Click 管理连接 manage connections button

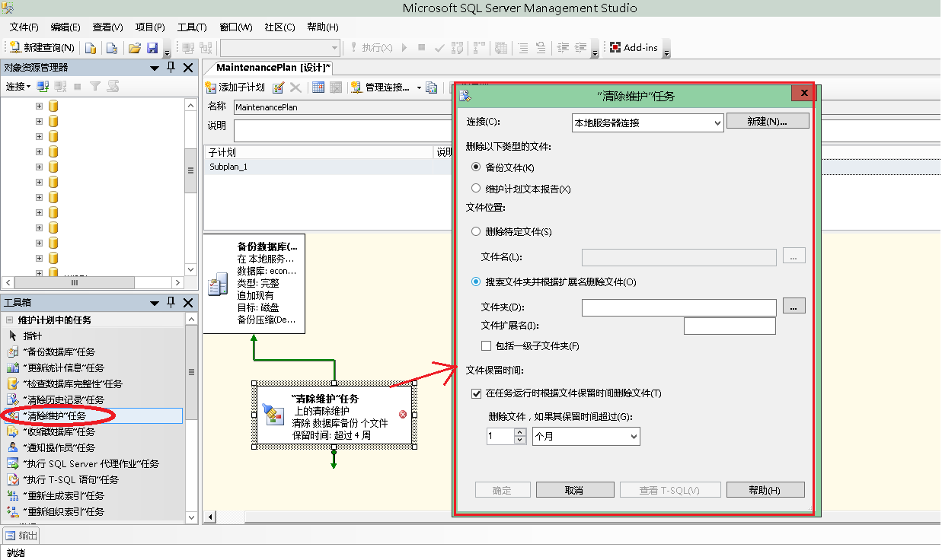point(381,87)
